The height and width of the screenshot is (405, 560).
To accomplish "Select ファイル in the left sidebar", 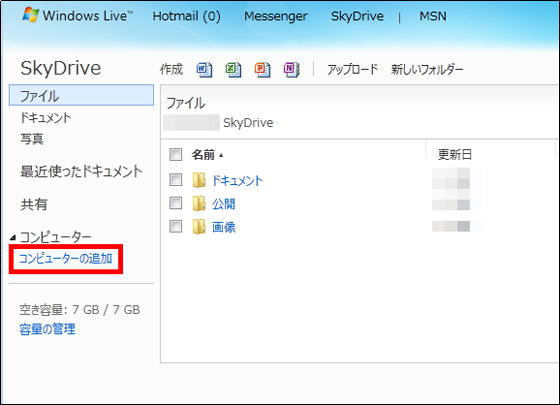I will [x=81, y=95].
